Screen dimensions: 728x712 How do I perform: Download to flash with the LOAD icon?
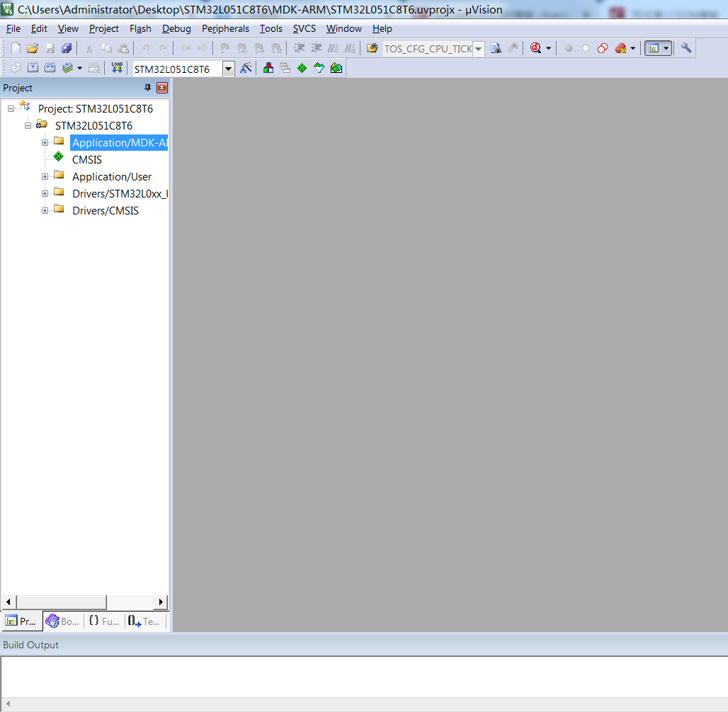click(117, 68)
